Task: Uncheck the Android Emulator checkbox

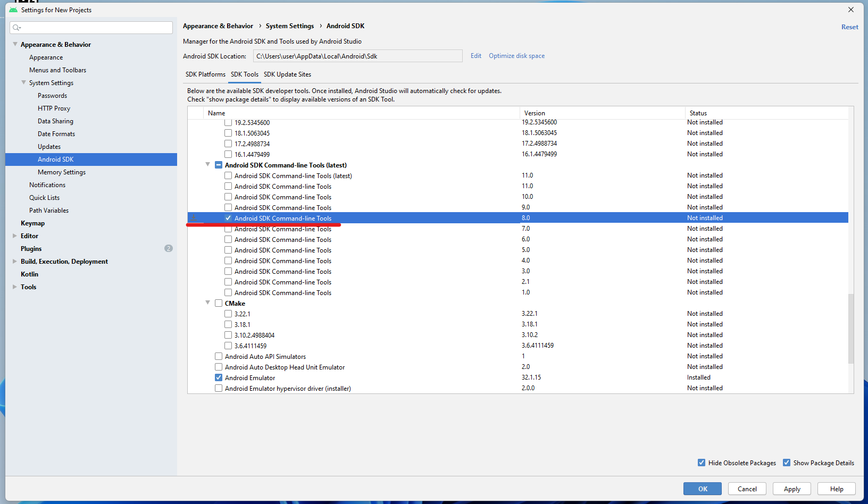Action: tap(219, 377)
